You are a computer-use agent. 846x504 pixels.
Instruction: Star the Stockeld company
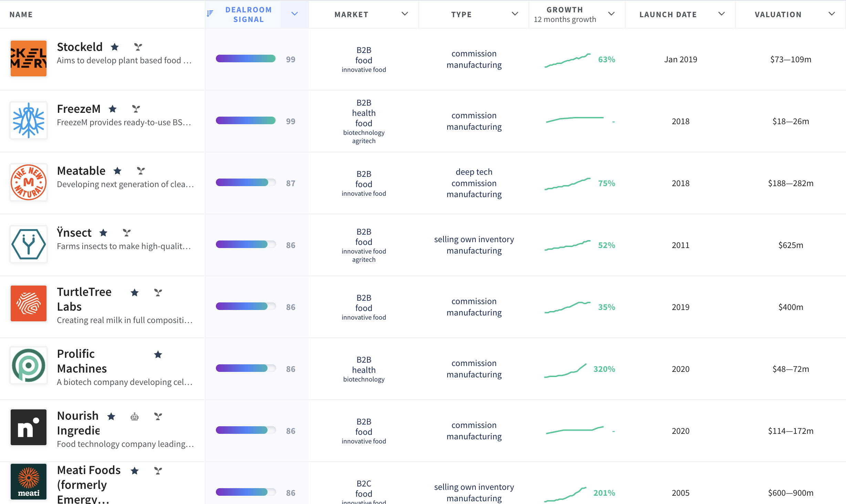(115, 47)
